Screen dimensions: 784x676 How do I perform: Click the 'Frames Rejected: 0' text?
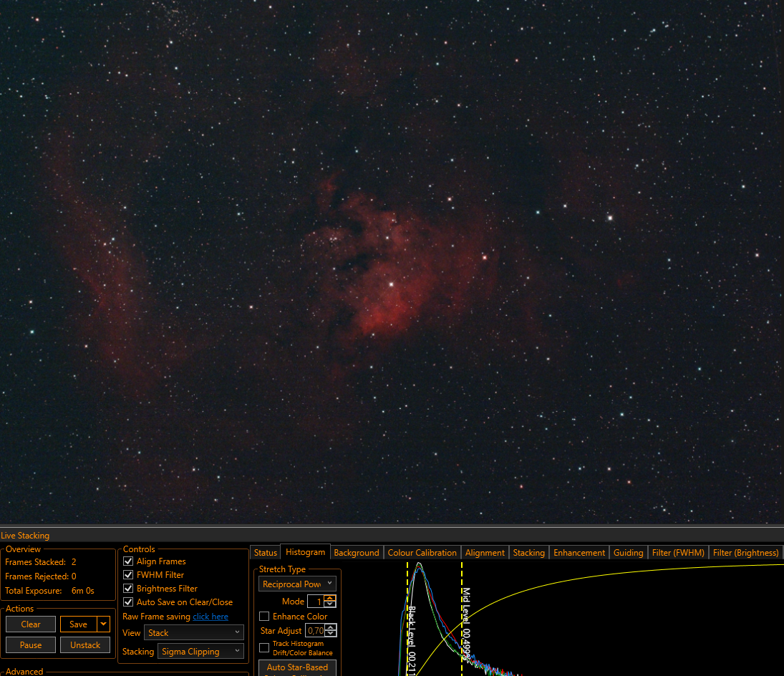coord(41,576)
